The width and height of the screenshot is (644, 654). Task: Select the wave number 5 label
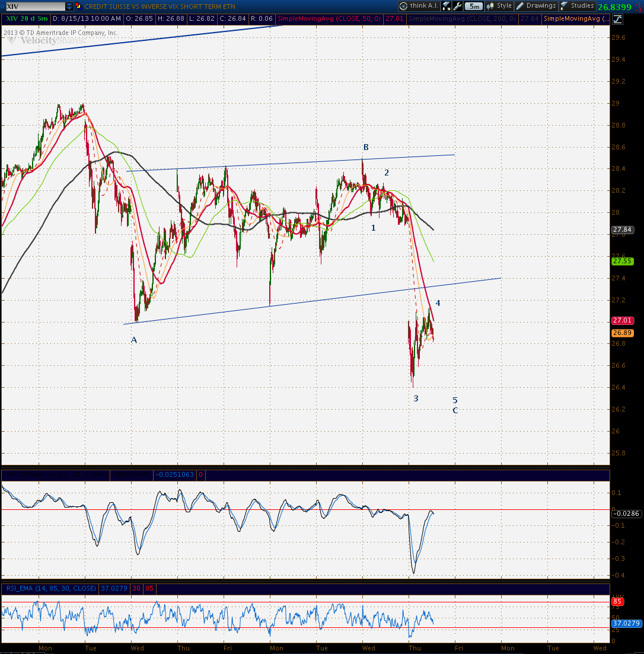point(455,400)
